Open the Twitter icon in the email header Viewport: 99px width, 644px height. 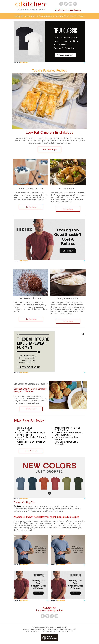coord(66,4)
